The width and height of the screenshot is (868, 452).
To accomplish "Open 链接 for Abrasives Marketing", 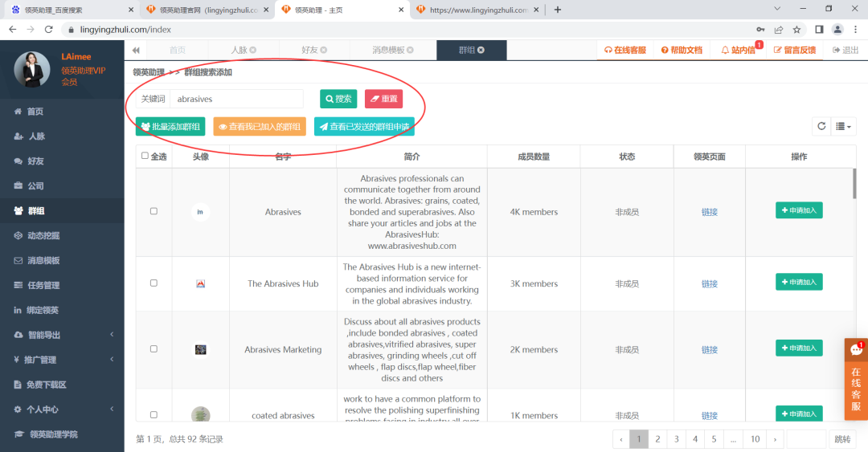I will 710,350.
